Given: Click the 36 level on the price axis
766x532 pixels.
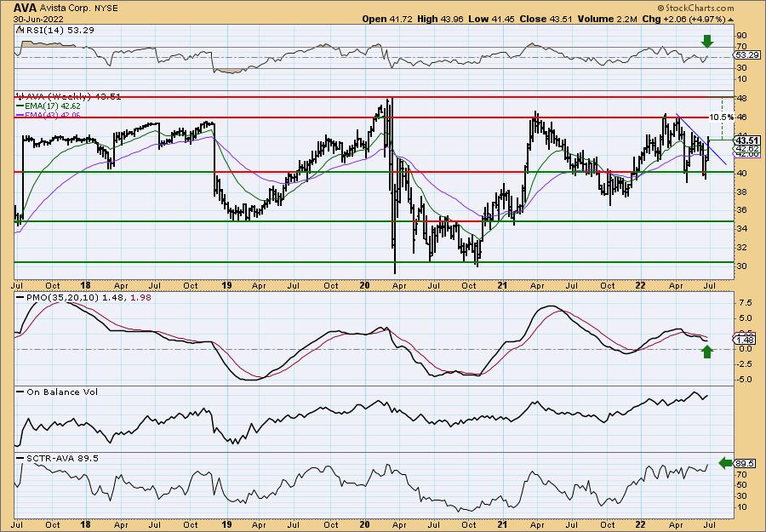Looking at the screenshot, I should (741, 210).
